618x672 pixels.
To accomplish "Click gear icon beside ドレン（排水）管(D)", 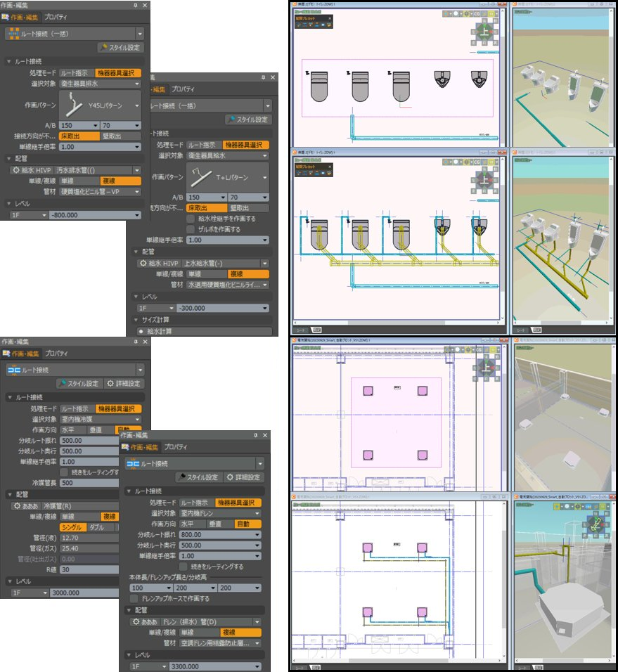I will [x=135, y=622].
